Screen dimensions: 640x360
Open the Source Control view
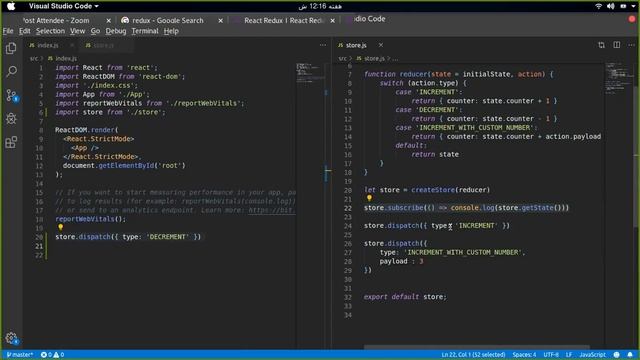point(11,96)
